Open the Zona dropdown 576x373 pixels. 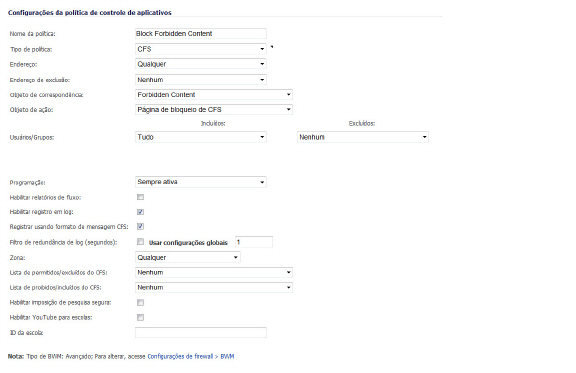[188, 257]
